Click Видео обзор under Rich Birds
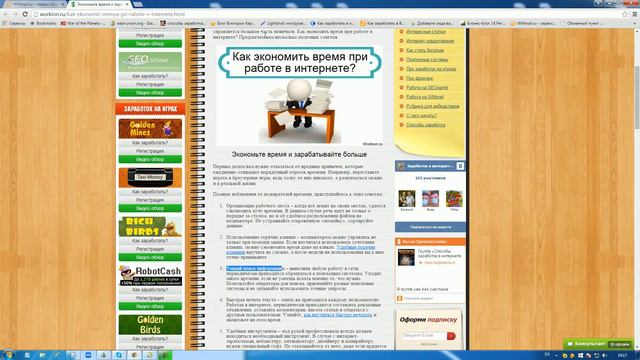Image resolution: width=640 pixels, height=360 pixels. (x=150, y=257)
